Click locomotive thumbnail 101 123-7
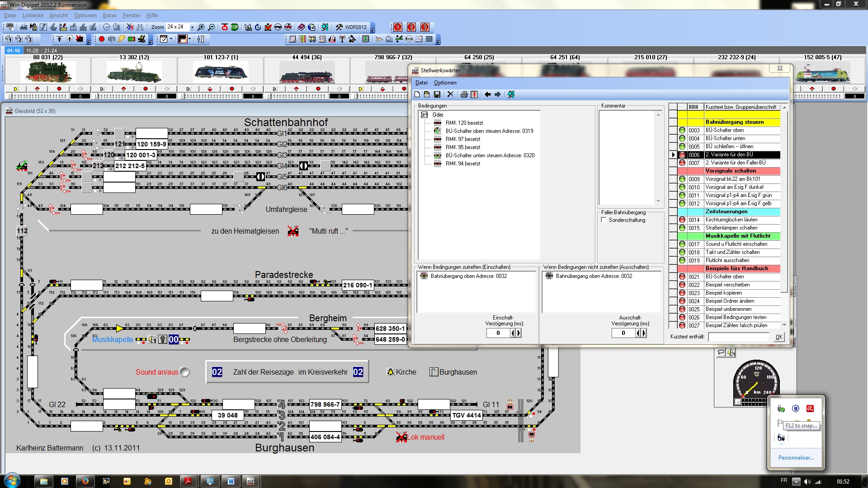 click(x=221, y=72)
